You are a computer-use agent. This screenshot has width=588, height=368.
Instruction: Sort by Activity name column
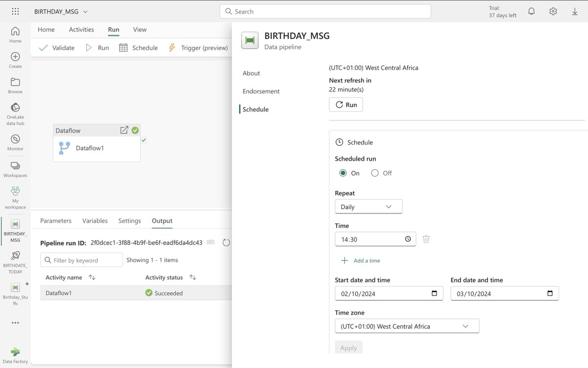92,277
